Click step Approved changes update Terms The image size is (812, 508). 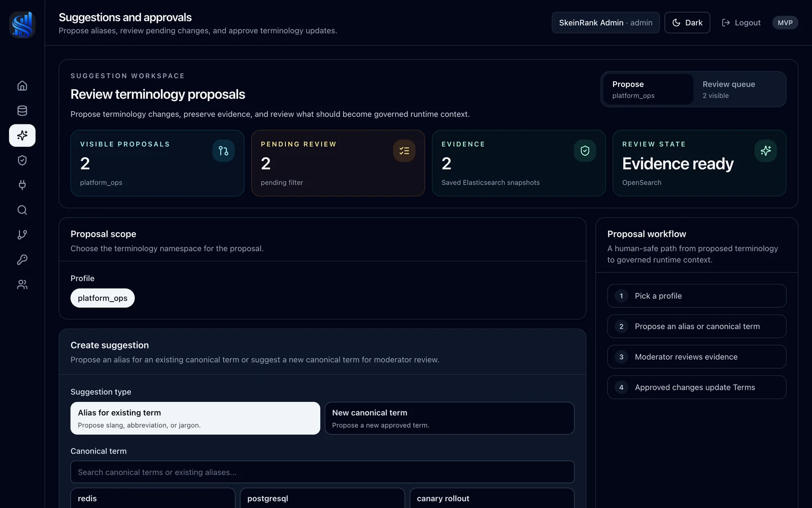[x=697, y=387]
